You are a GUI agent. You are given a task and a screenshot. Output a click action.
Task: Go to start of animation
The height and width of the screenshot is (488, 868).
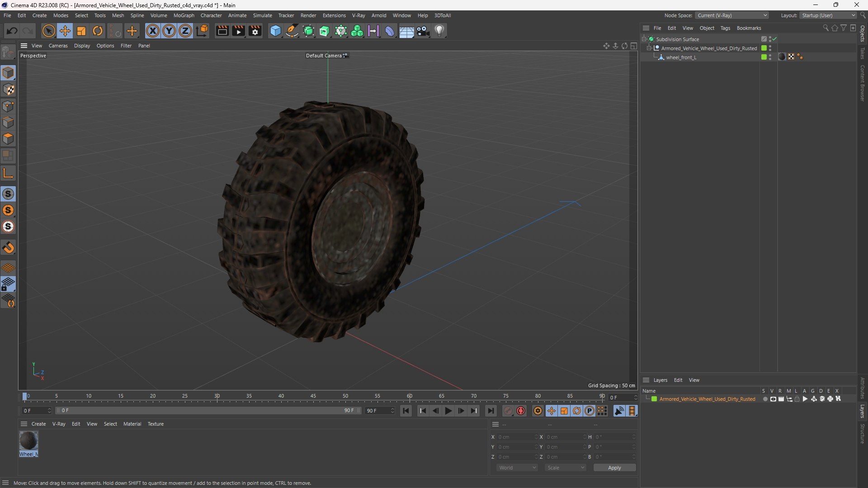click(406, 411)
